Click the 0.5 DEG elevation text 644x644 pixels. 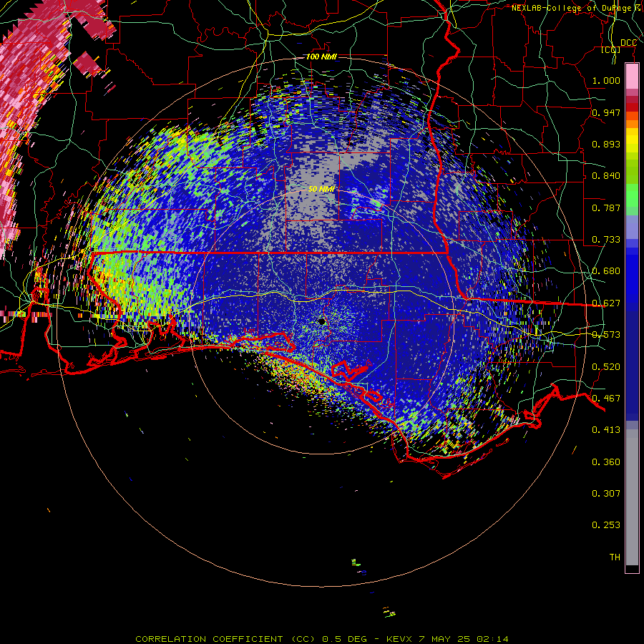[x=345, y=639]
